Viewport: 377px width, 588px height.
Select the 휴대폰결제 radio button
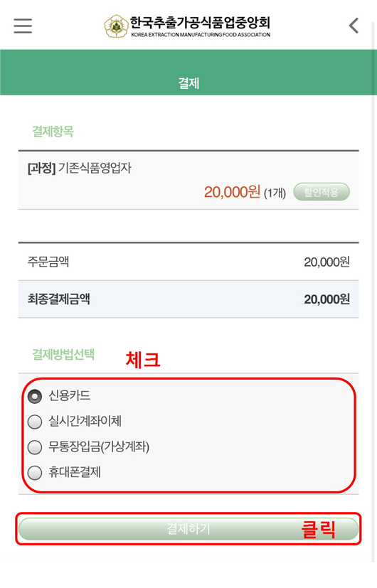tap(35, 473)
